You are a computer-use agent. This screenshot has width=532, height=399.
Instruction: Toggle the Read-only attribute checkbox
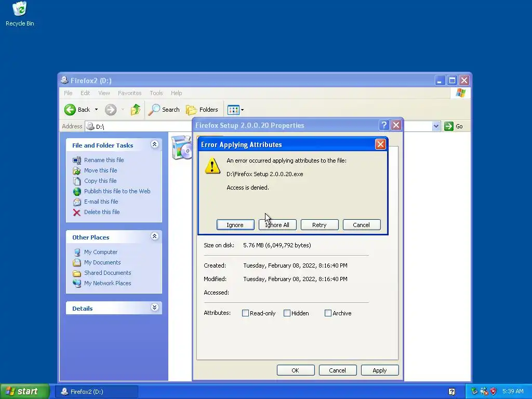(x=245, y=313)
